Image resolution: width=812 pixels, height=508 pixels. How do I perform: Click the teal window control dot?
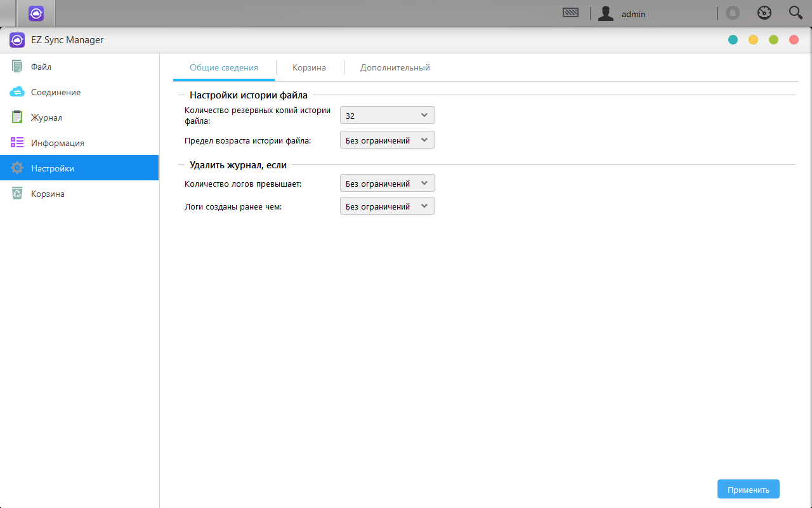(733, 40)
